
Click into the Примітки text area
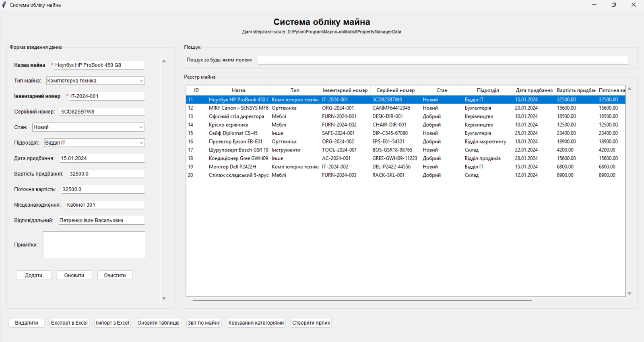click(94, 245)
